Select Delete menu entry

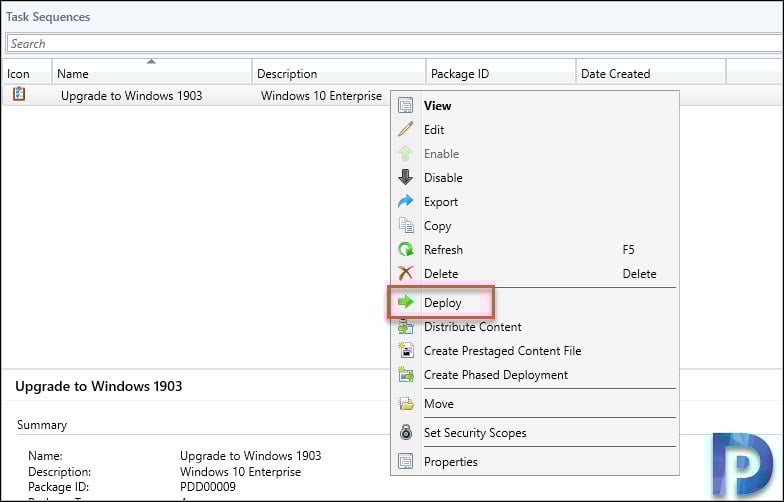(534, 274)
